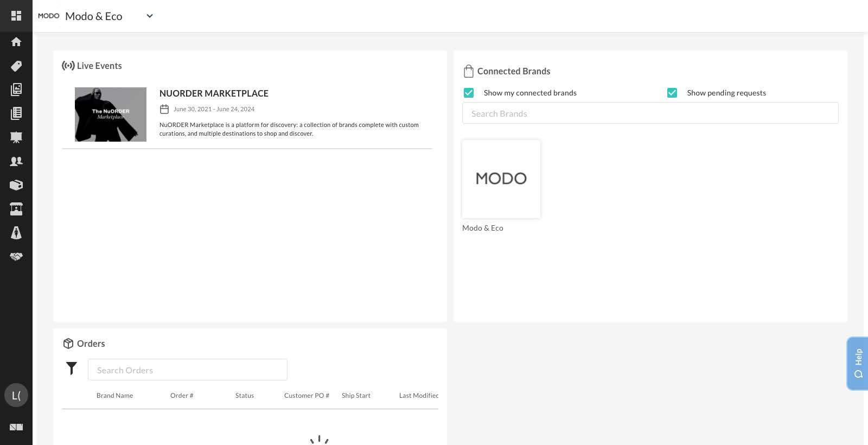
Task: Click the Connected Brands section heading
Action: coord(514,71)
